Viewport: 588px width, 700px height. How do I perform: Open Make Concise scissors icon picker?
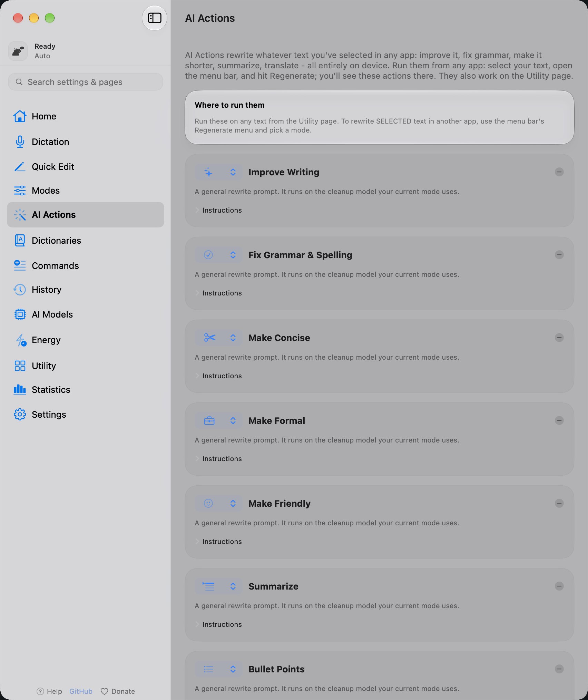click(x=218, y=338)
